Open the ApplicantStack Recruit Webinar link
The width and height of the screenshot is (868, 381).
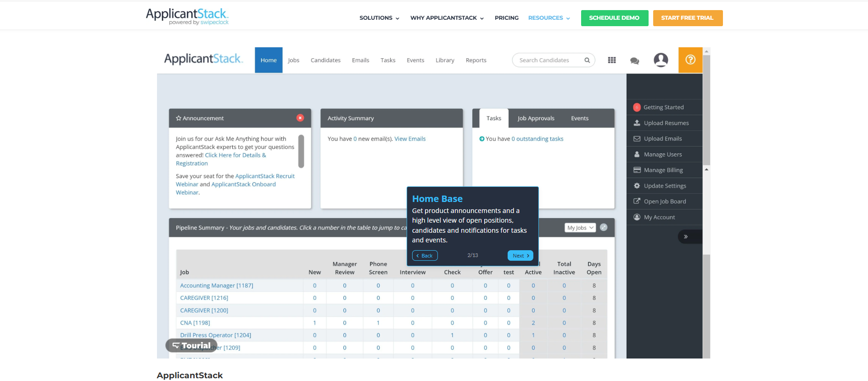tap(235, 180)
